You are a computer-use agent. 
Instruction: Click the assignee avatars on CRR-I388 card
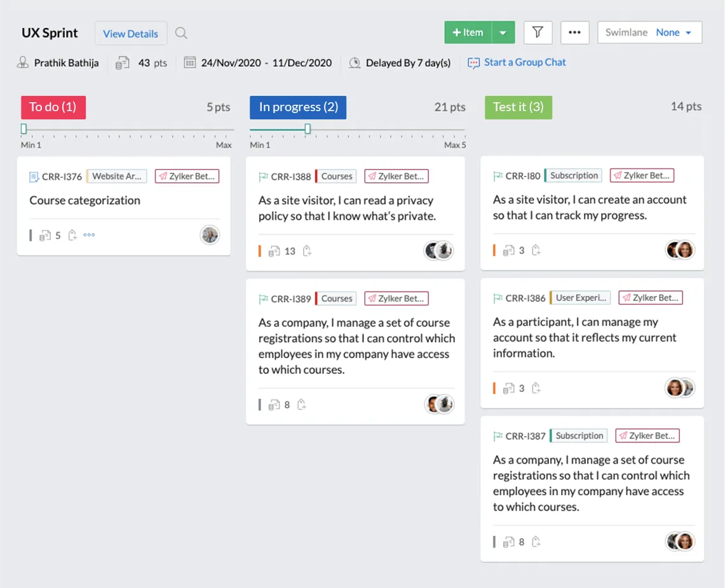439,250
